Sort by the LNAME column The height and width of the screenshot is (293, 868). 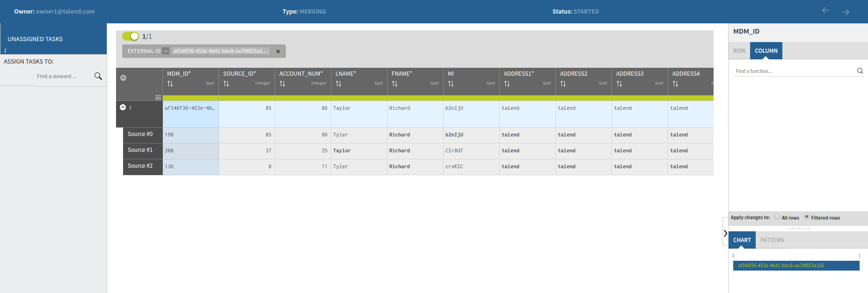(339, 84)
